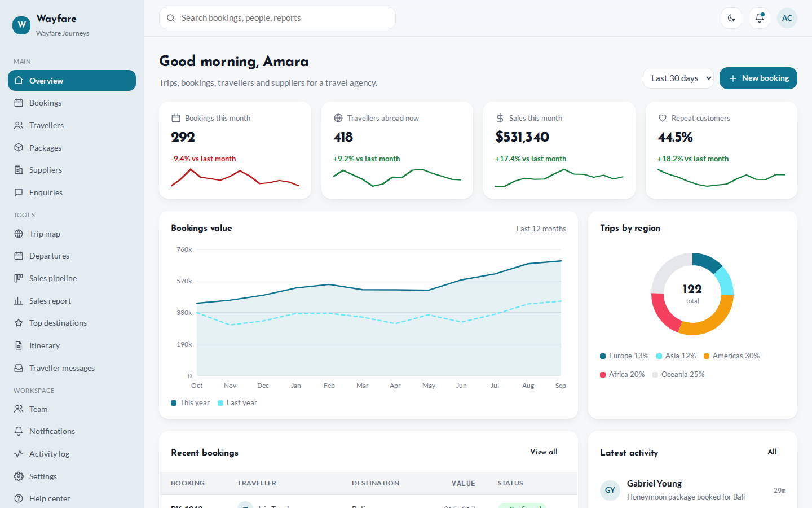The width and height of the screenshot is (812, 508).
Task: Toggle dark mode with moon icon
Action: point(731,18)
